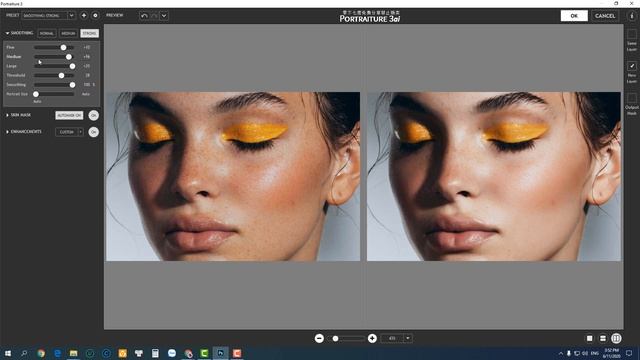Adjust the Portrait Size slider
The image size is (640, 360).
(x=36, y=94)
